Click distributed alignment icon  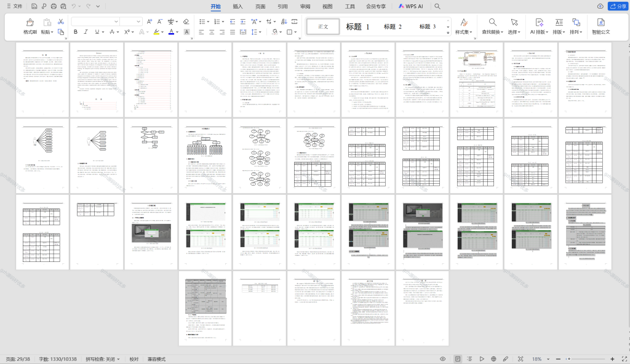tap(242, 32)
